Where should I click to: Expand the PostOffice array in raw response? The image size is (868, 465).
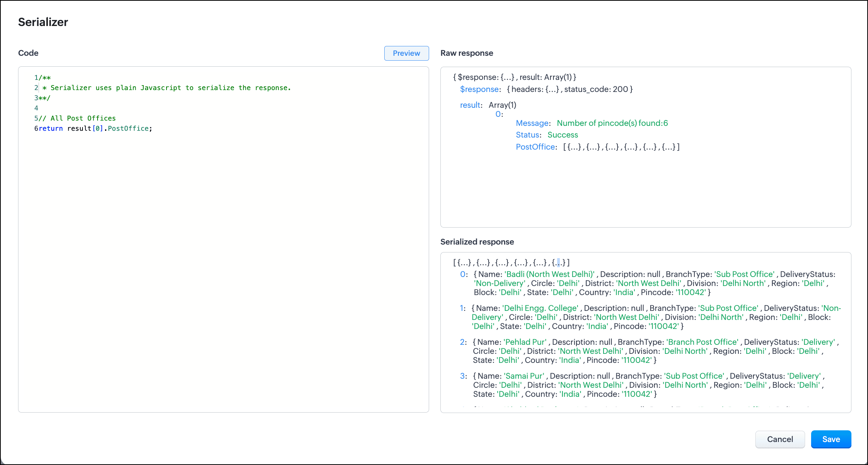tap(535, 147)
